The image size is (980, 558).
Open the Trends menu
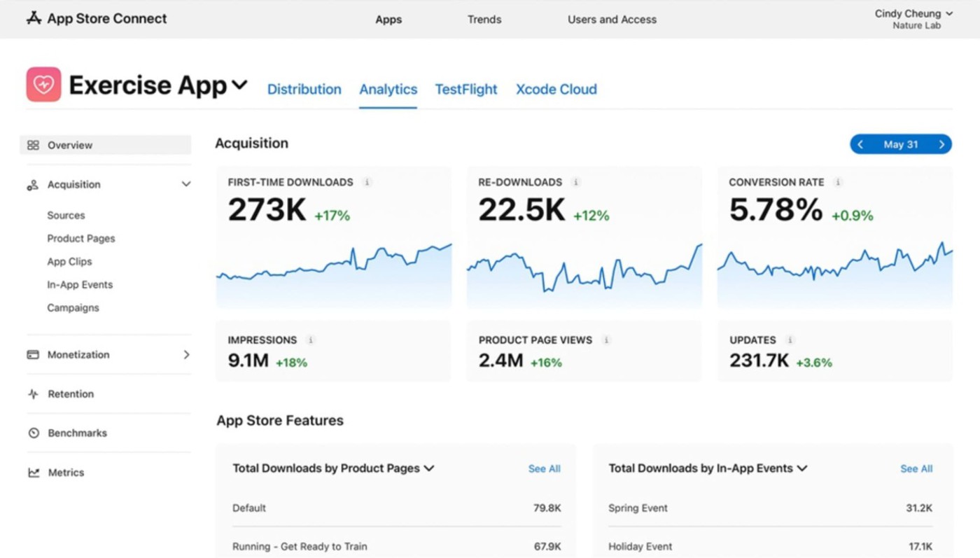[484, 20]
